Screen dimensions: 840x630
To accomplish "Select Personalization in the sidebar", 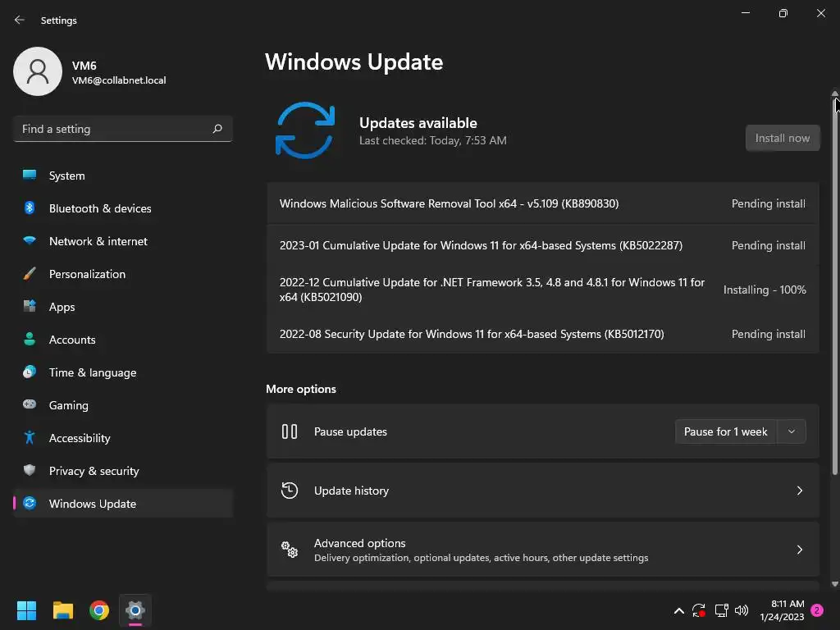I will click(x=123, y=274).
